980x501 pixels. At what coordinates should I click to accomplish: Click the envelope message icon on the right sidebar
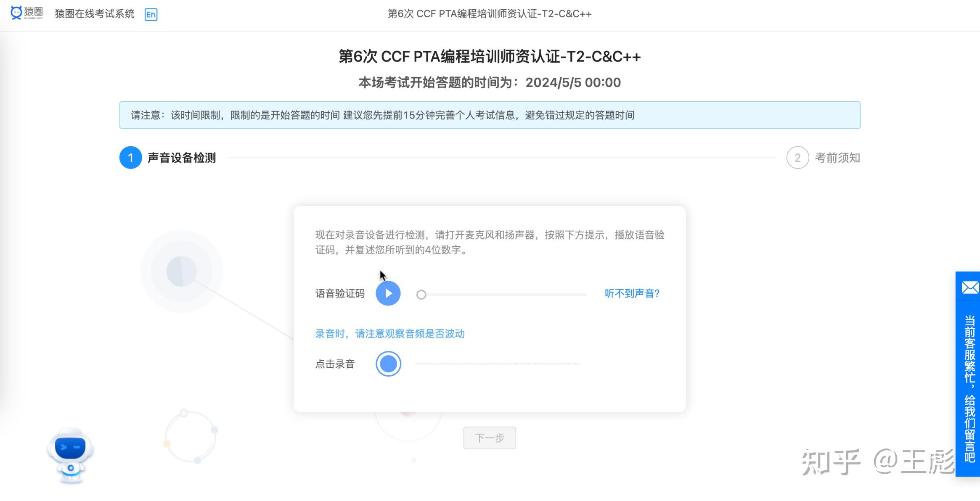[x=969, y=287]
